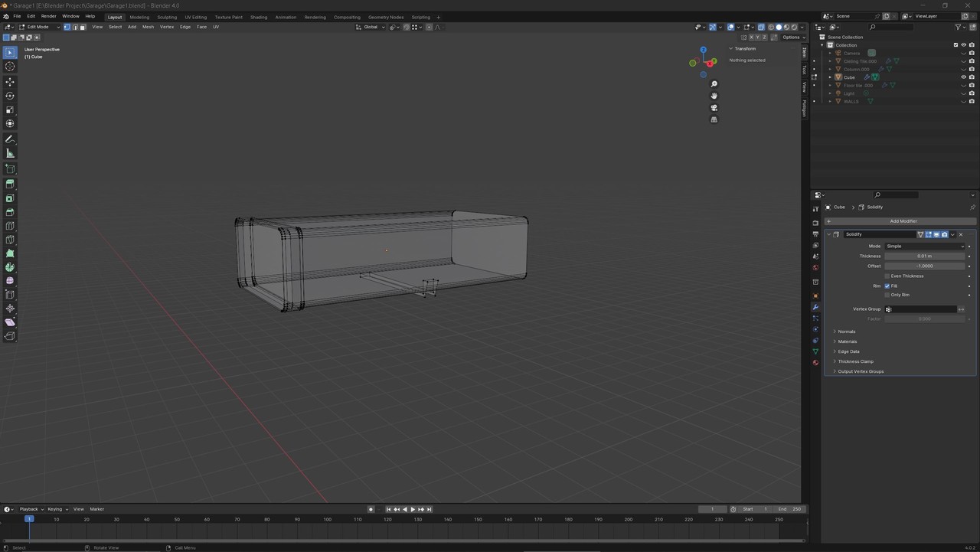Open the Solidify Mode dropdown
The image size is (980, 552).
click(924, 246)
